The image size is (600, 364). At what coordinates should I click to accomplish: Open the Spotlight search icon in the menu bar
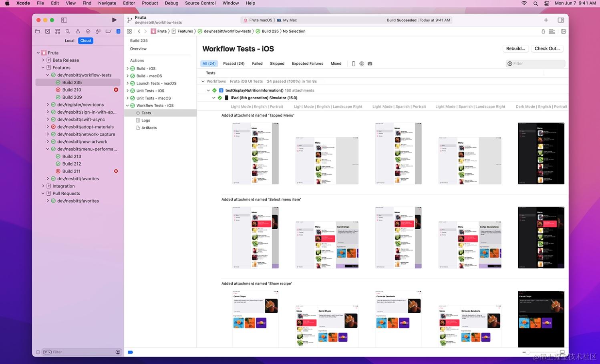[536, 3]
